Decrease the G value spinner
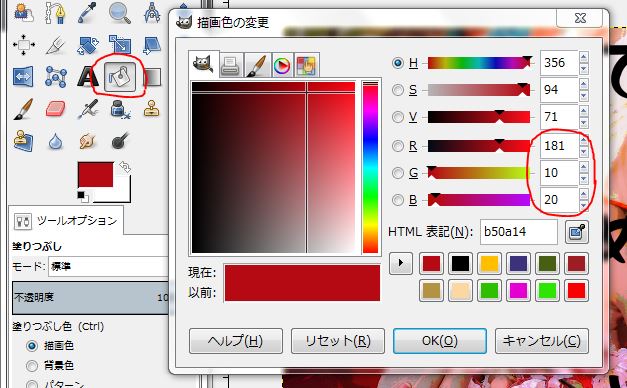627x388 pixels. 584,179
